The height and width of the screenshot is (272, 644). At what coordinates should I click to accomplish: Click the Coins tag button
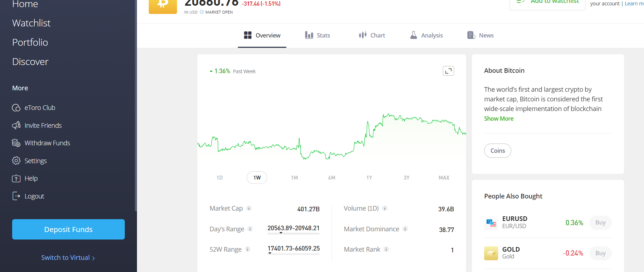[498, 151]
